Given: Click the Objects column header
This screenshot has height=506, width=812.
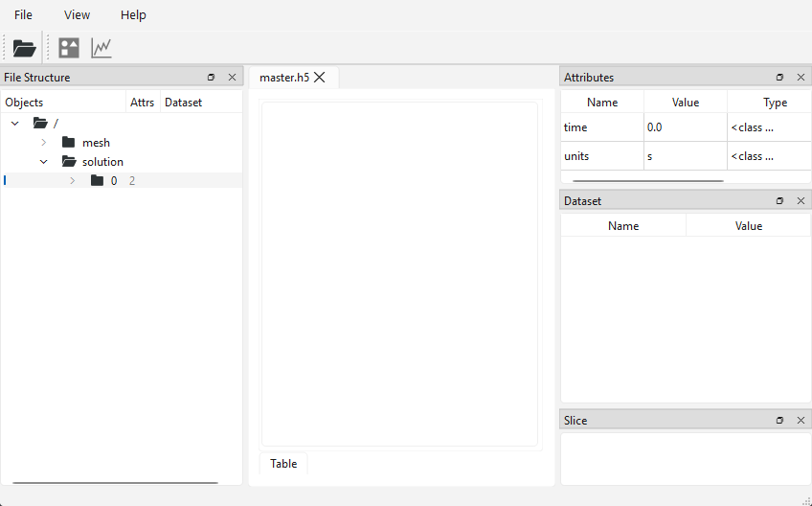Looking at the screenshot, I should coord(64,103).
